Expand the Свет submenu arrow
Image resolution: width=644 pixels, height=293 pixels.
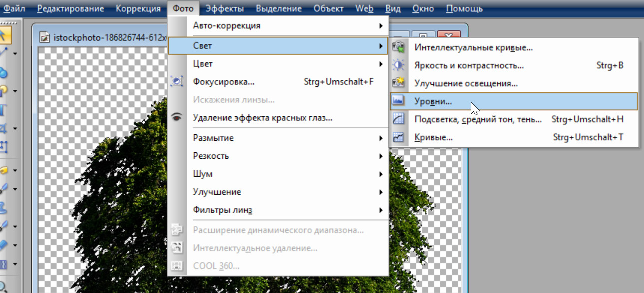[x=381, y=46]
